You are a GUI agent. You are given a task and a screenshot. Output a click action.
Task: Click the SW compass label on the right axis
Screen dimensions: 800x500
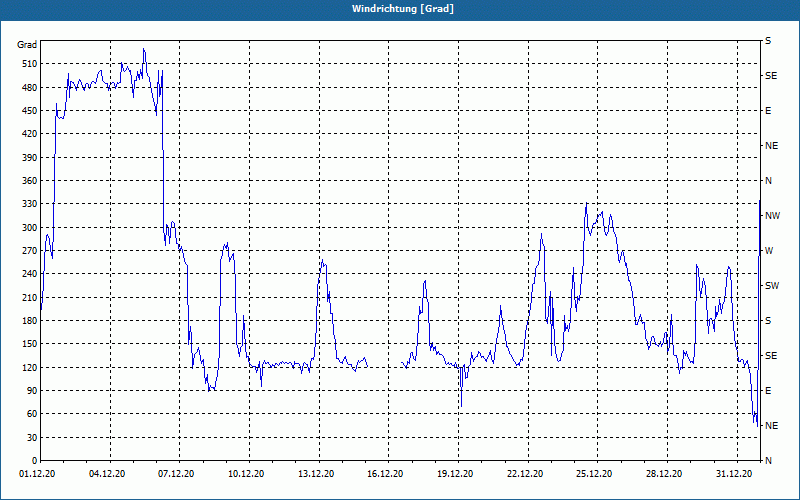coord(772,286)
